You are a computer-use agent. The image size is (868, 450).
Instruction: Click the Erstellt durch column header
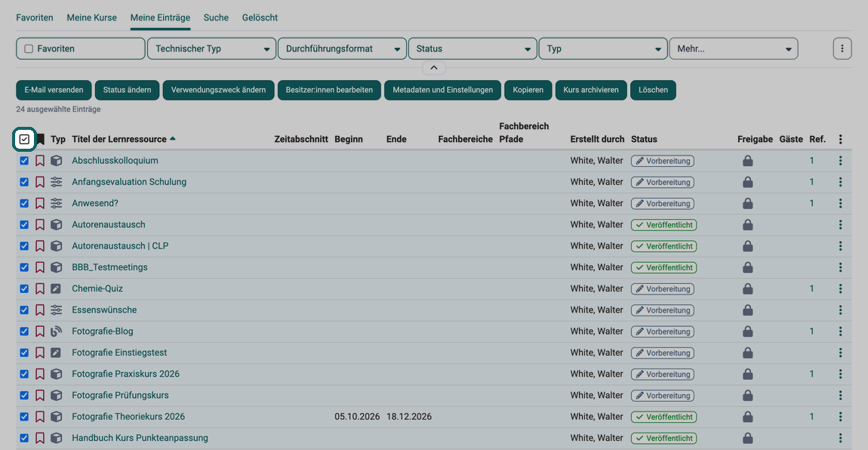(x=597, y=140)
